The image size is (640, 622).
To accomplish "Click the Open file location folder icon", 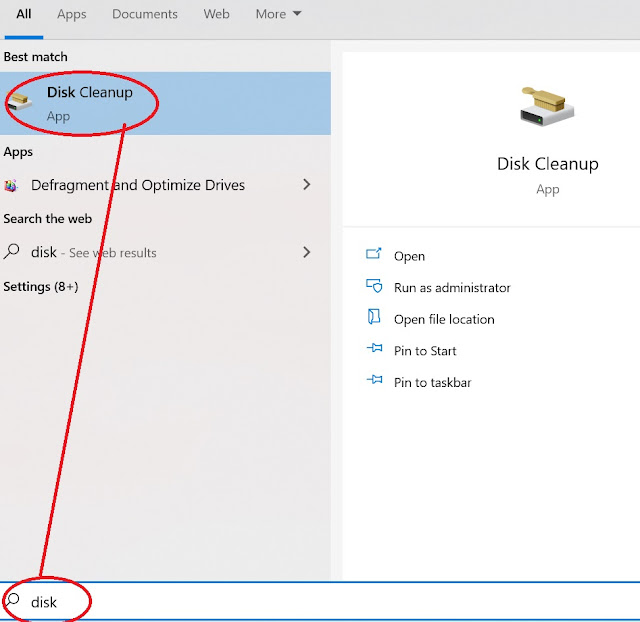I will tap(374, 317).
